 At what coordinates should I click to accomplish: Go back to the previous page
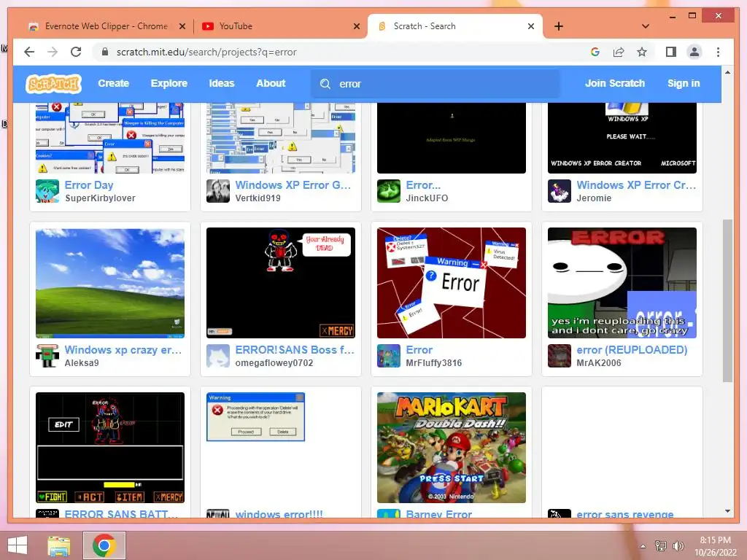[29, 52]
